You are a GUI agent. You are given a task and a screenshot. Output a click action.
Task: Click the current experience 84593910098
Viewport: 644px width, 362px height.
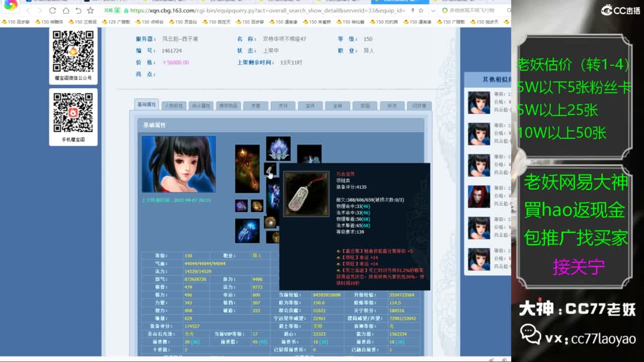coord(327,295)
